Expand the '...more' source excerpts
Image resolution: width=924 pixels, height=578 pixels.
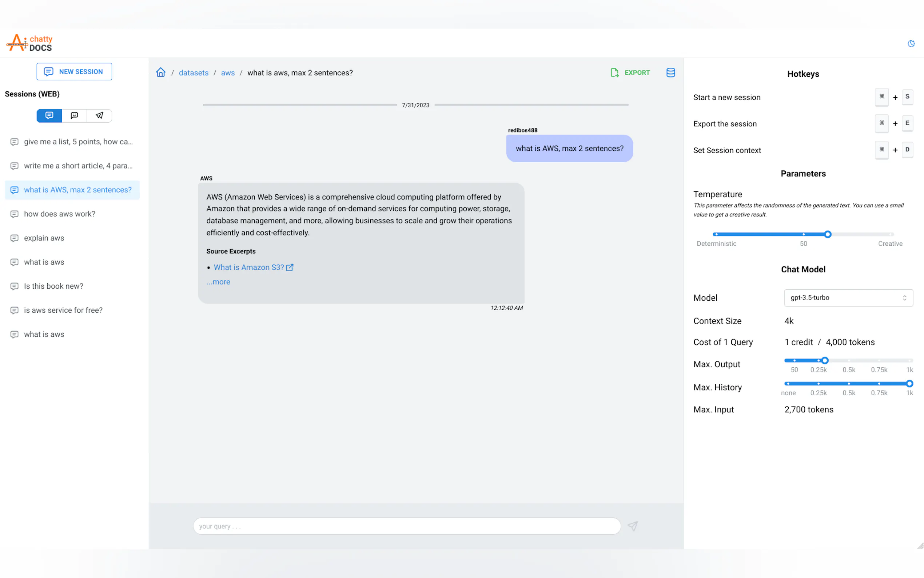pyautogui.click(x=218, y=282)
